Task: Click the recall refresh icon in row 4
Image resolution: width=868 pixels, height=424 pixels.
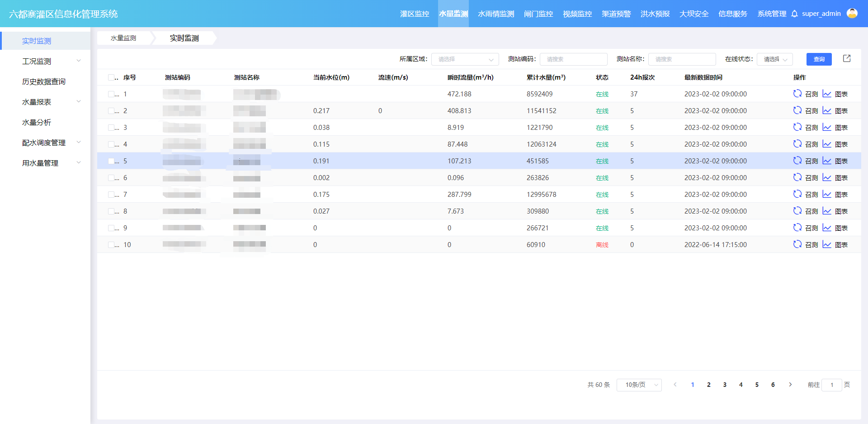Action: [x=797, y=144]
